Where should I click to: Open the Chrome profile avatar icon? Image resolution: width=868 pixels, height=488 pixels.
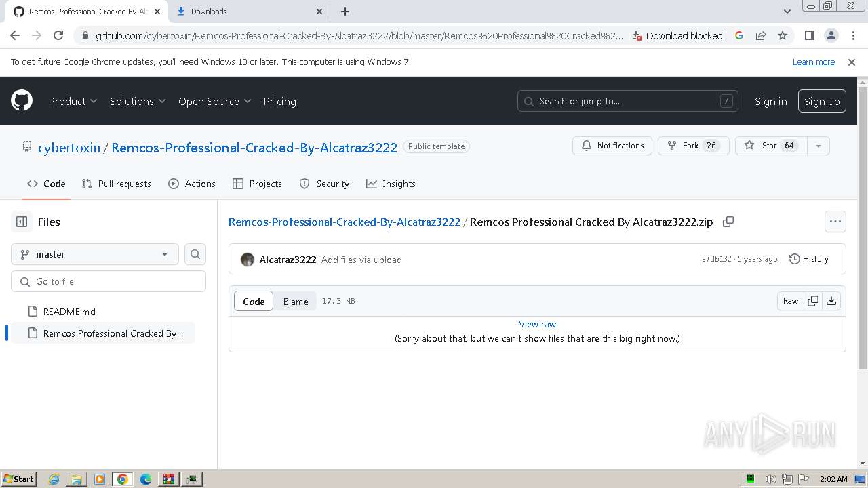(831, 35)
